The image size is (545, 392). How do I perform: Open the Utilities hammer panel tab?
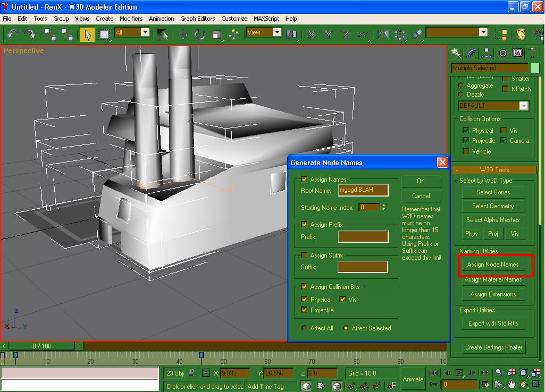point(532,53)
